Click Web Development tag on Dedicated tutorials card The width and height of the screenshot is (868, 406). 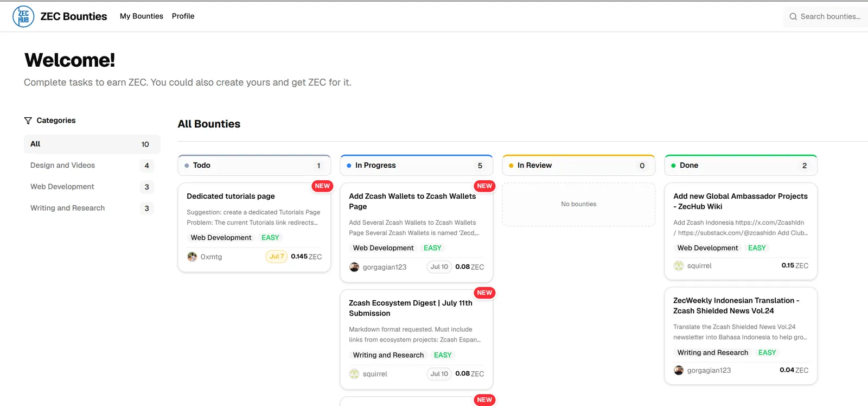pos(221,238)
